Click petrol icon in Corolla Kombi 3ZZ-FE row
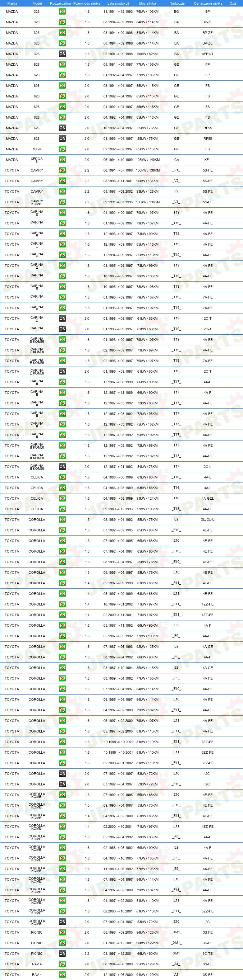243x980 pixels. pyautogui.click(x=62, y=911)
